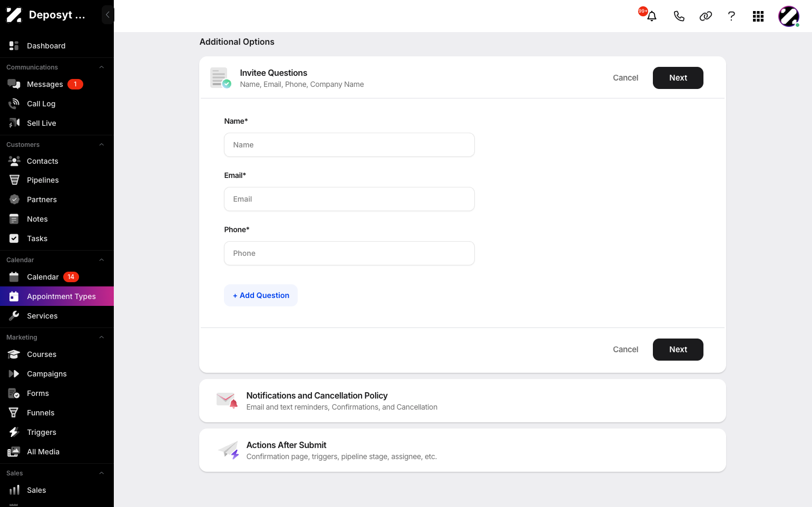Open the user profile avatar
812x507 pixels.
pos(789,16)
